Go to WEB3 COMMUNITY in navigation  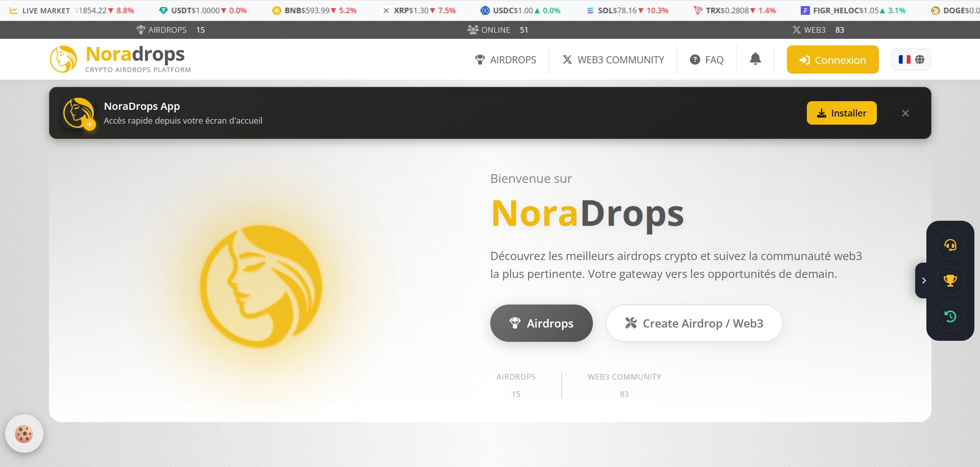[613, 60]
